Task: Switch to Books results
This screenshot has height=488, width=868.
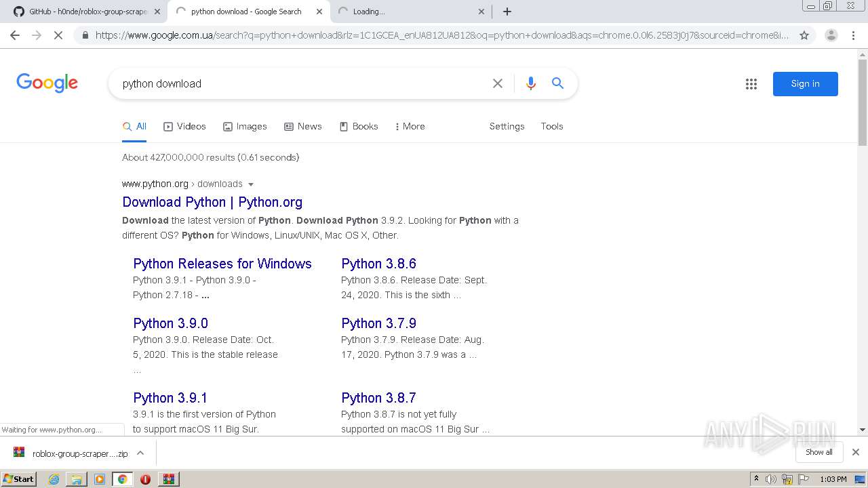Action: [x=359, y=127]
